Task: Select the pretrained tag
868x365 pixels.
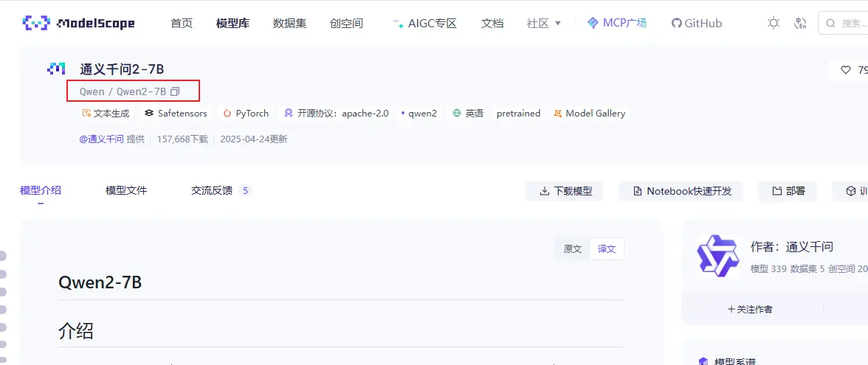Action: tap(518, 114)
